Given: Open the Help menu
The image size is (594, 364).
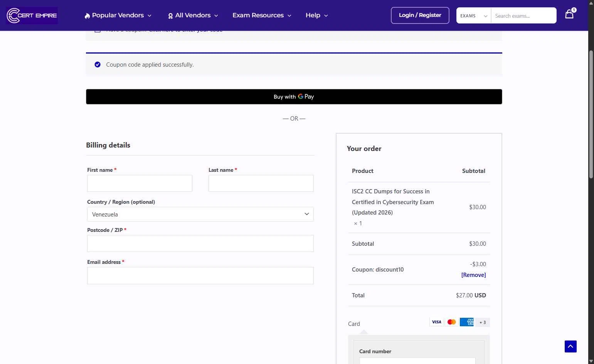Looking at the screenshot, I should (x=317, y=15).
